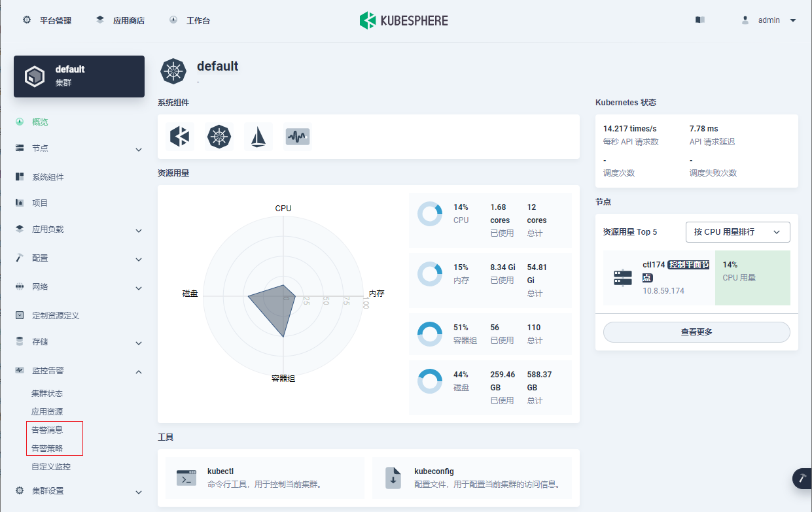Open 告警策略 submenu item
This screenshot has height=512, width=812.
click(47, 449)
